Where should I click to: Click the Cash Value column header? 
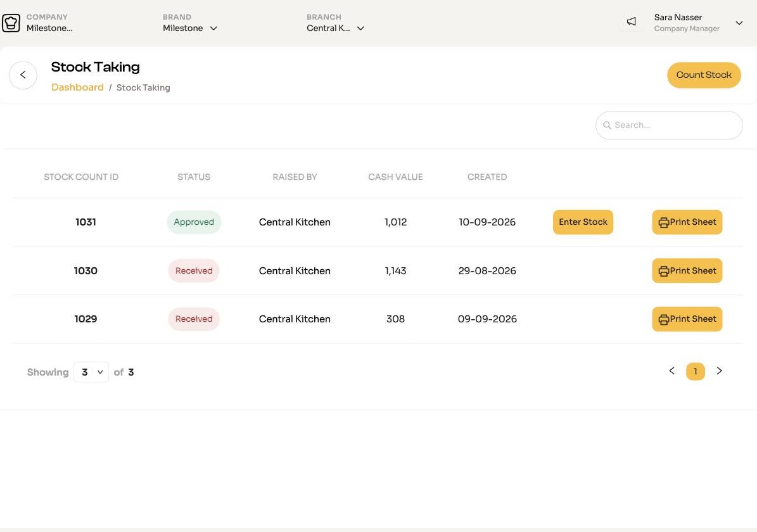point(395,177)
